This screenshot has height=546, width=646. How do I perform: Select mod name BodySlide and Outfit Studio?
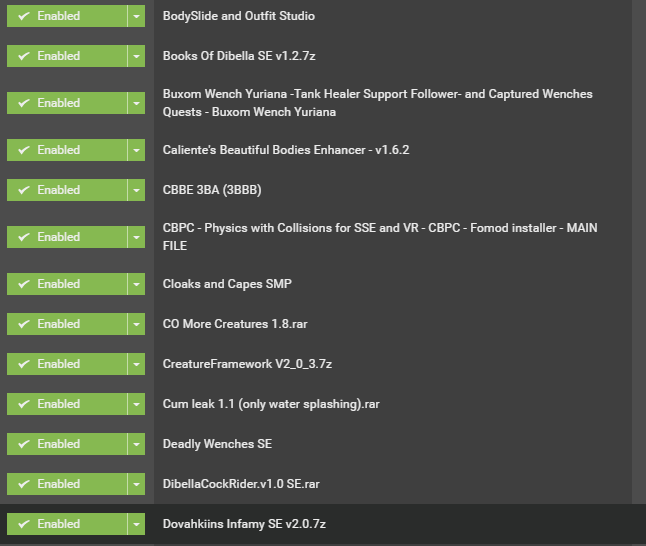coord(239,16)
